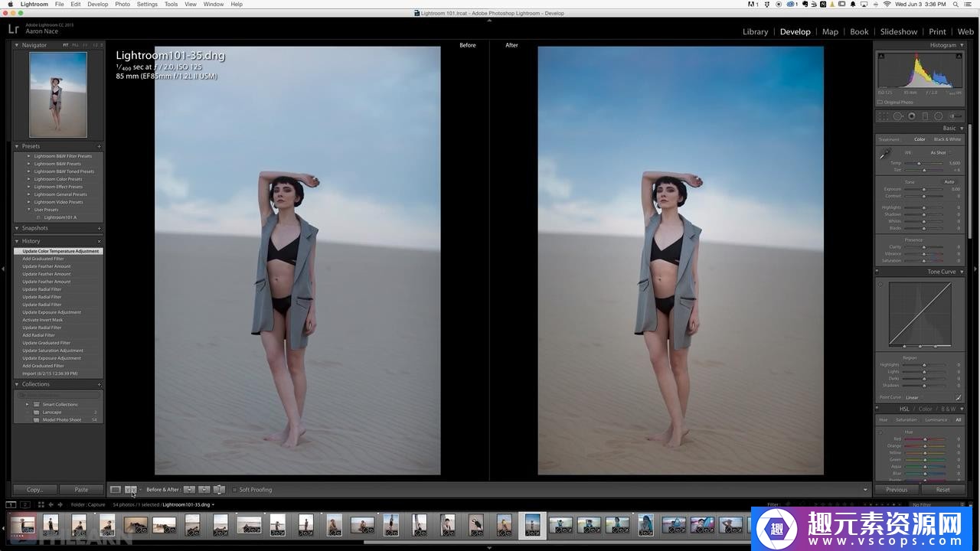Toggle point curve editing button
980x551 pixels.
(x=959, y=397)
